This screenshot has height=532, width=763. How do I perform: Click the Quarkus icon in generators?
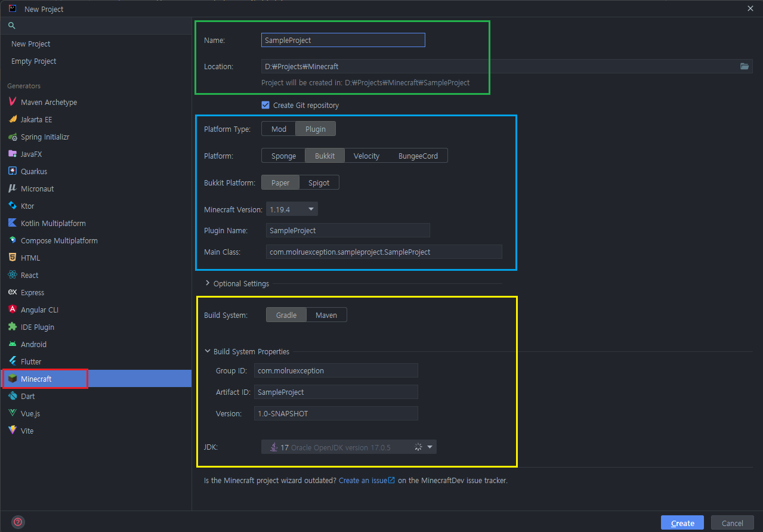(13, 171)
